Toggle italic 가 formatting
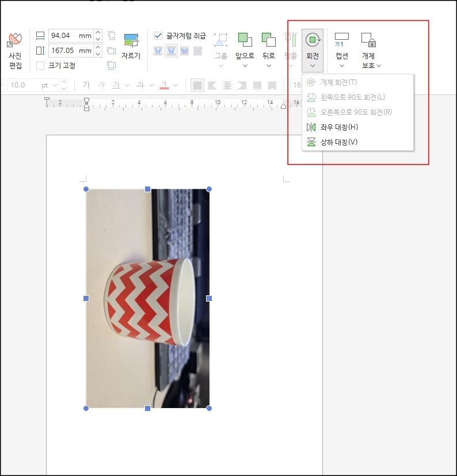This screenshot has height=476, width=457. click(101, 85)
